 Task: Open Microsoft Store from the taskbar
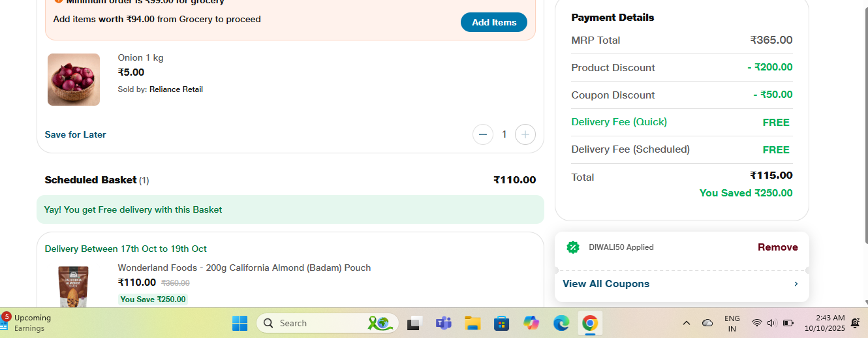click(x=501, y=323)
